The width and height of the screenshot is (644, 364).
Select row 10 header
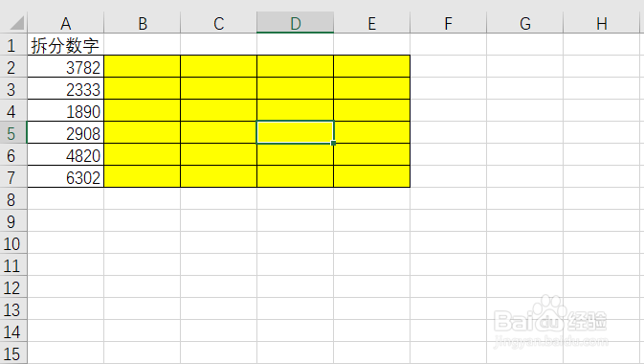13,242
